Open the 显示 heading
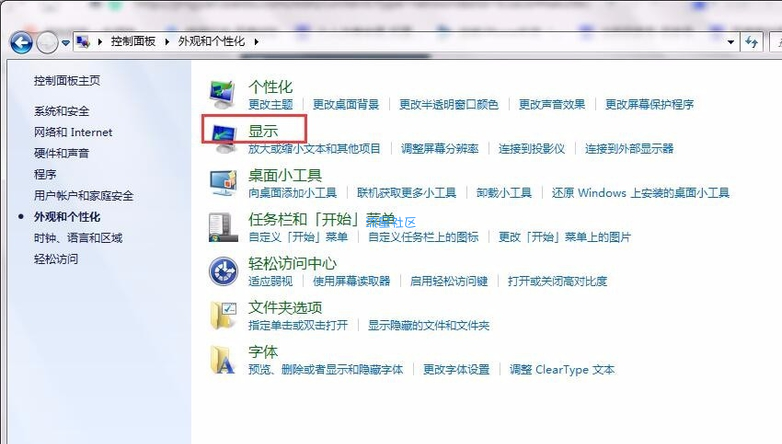The height and width of the screenshot is (444, 782). pyautogui.click(x=263, y=131)
